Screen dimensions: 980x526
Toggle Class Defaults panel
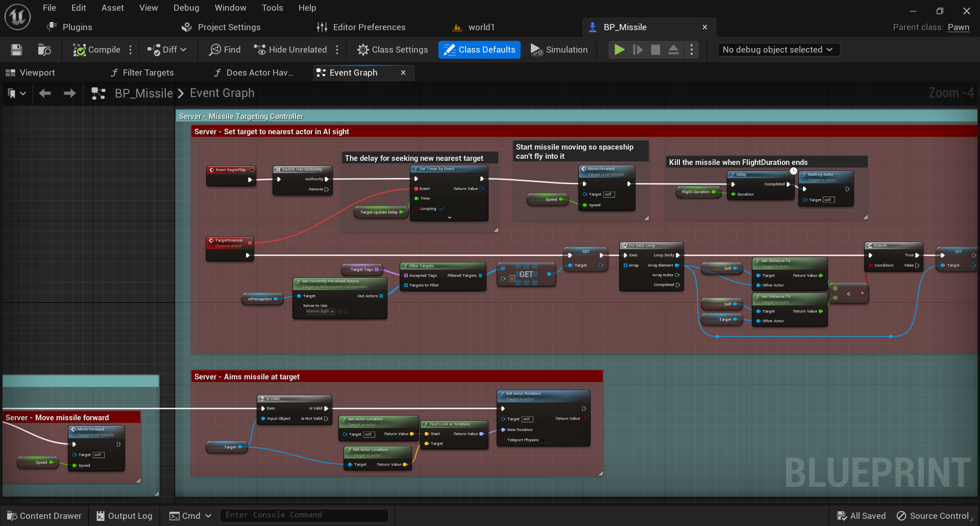coord(479,50)
